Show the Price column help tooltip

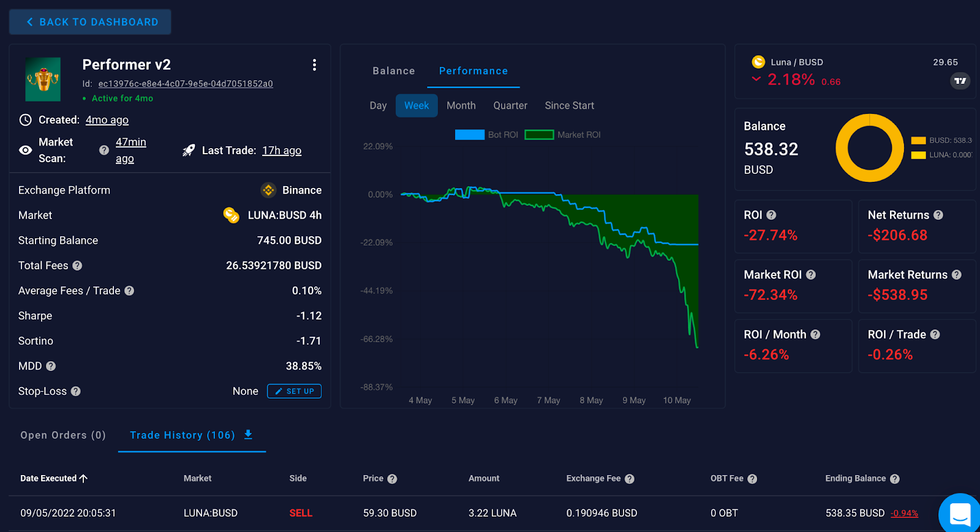[x=392, y=479]
